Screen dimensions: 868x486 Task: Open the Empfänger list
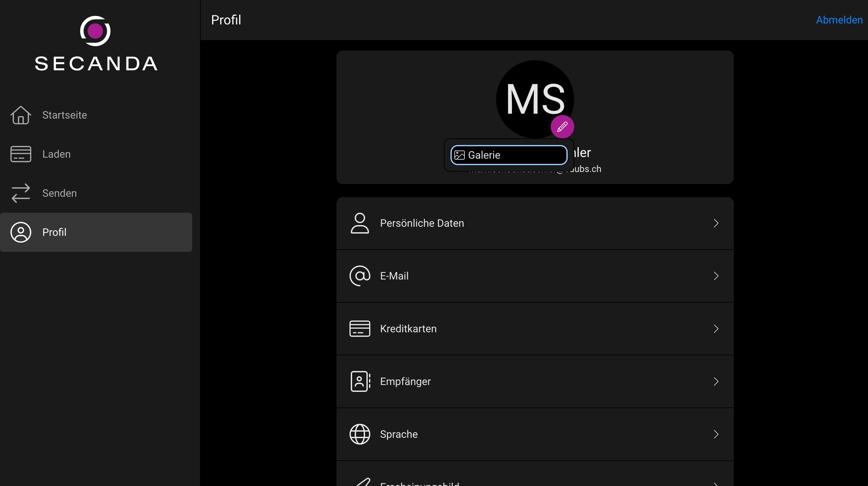(535, 381)
